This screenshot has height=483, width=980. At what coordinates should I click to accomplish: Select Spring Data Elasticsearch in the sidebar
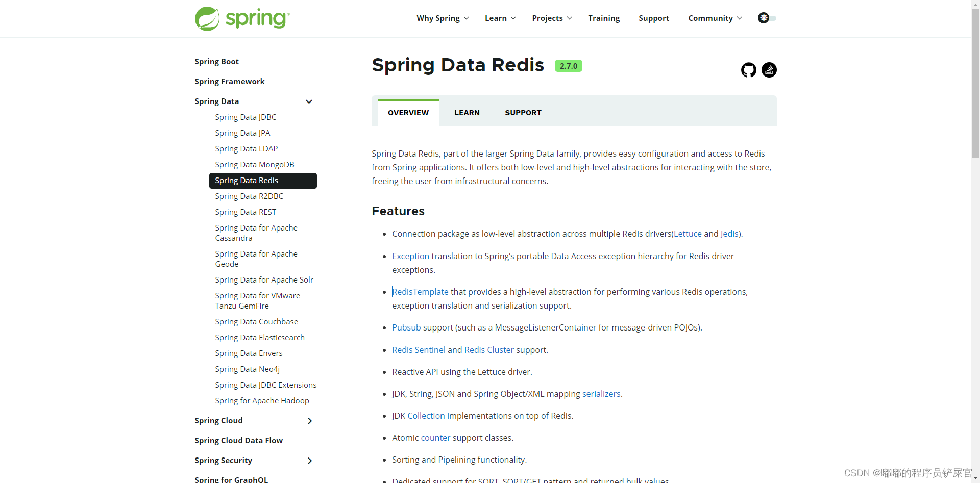tap(260, 338)
